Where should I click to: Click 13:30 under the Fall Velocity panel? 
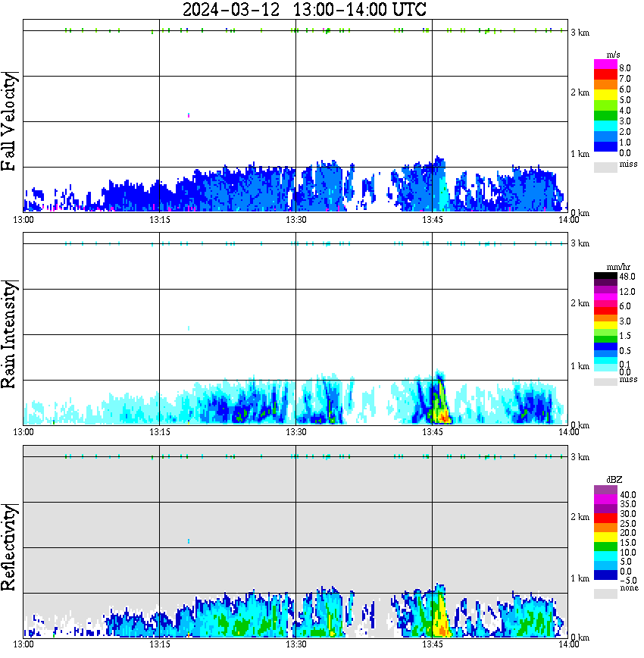coord(295,220)
